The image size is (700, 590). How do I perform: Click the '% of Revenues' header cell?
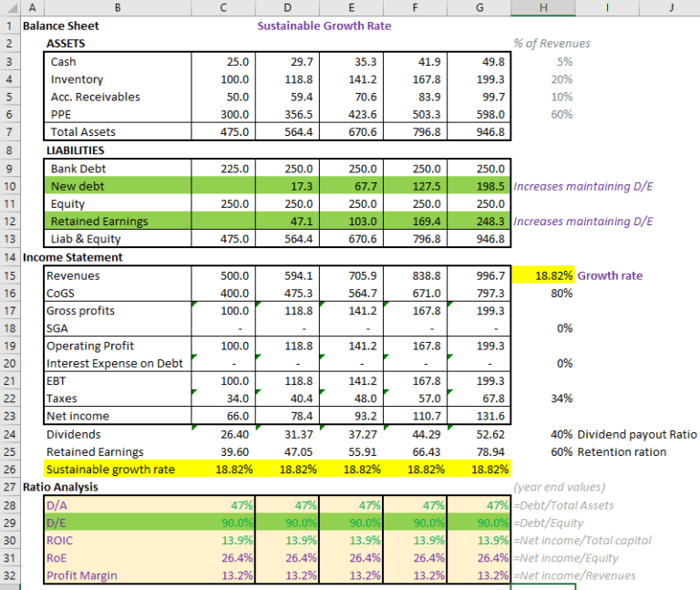point(551,44)
